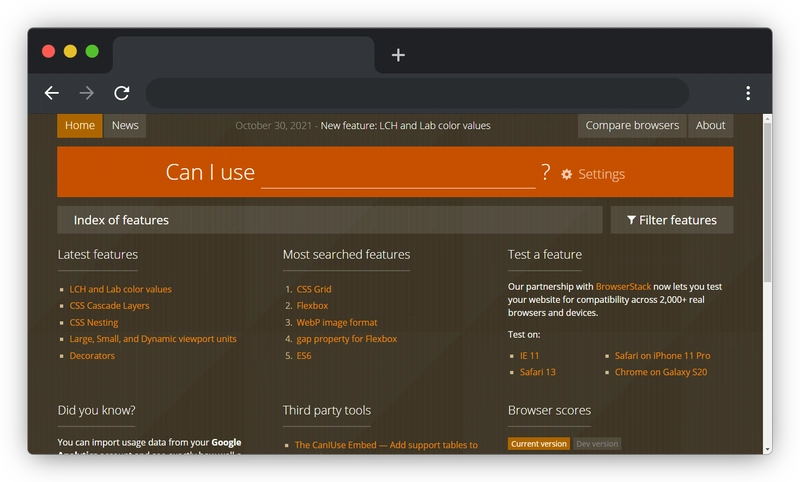Click the Most searched features heading

click(346, 255)
